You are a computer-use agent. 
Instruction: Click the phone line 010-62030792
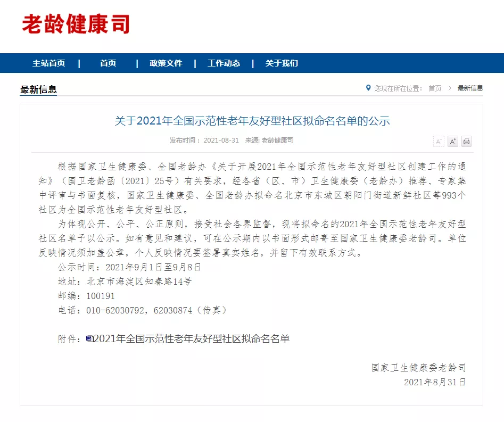[x=115, y=310]
